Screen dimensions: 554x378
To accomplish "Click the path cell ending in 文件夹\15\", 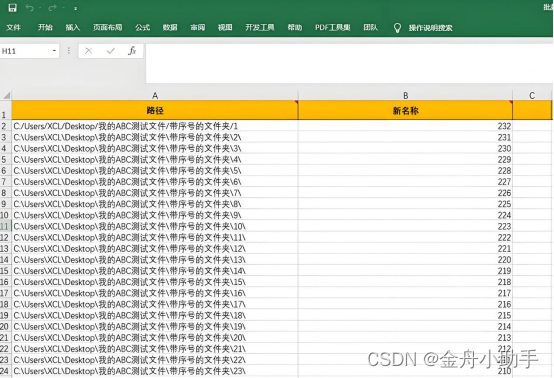I will click(x=155, y=282).
